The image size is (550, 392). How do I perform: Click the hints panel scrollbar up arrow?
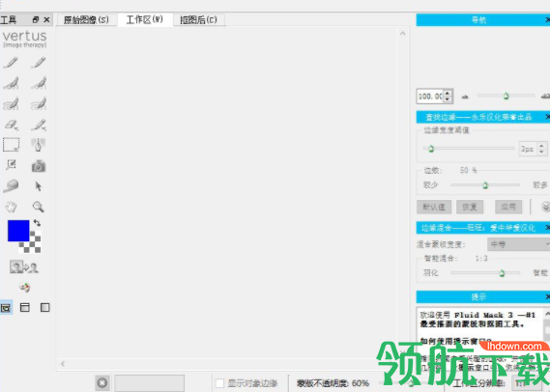click(547, 313)
